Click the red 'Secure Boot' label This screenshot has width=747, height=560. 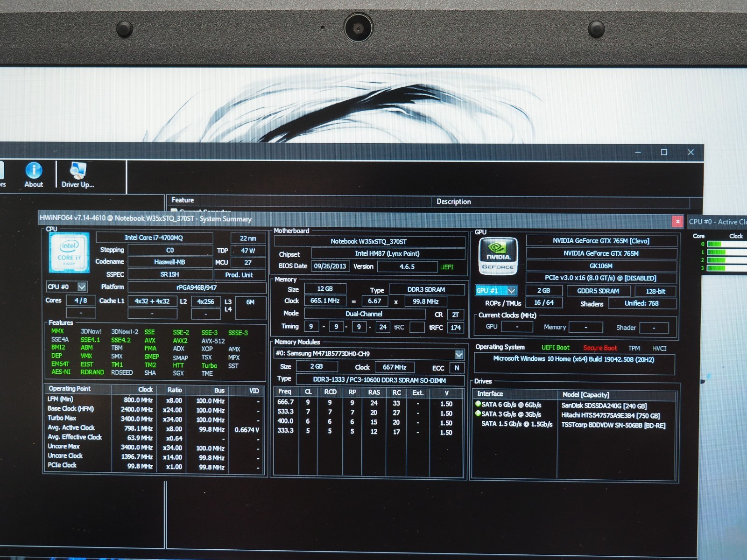[x=600, y=348]
